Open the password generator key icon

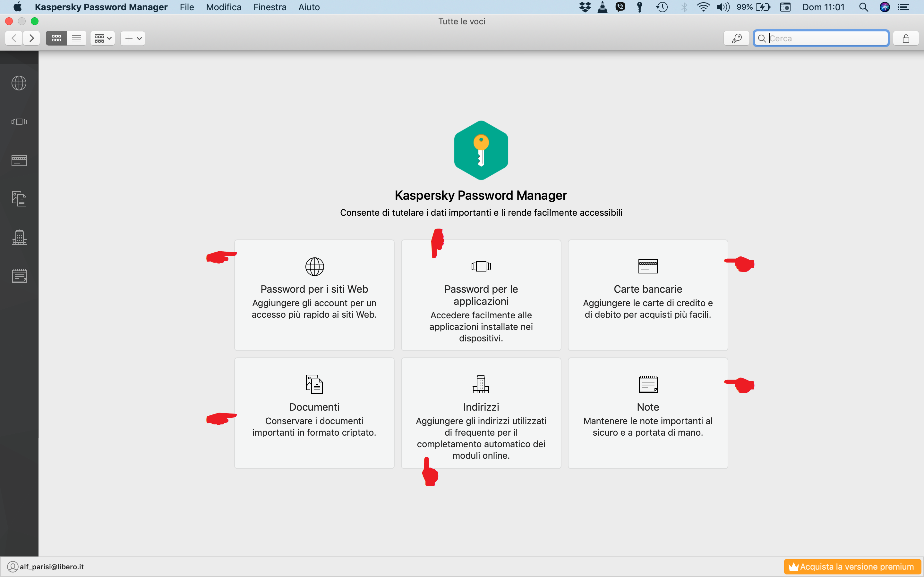tap(737, 38)
